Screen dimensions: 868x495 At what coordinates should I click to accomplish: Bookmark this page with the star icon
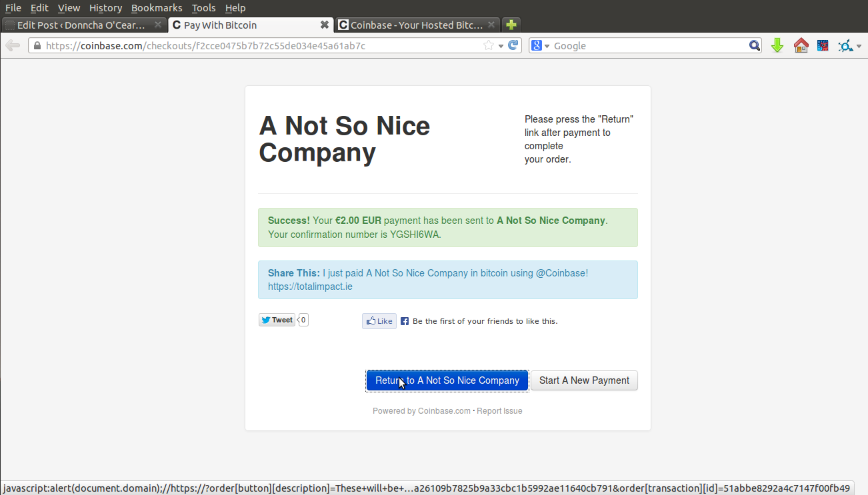coord(489,45)
